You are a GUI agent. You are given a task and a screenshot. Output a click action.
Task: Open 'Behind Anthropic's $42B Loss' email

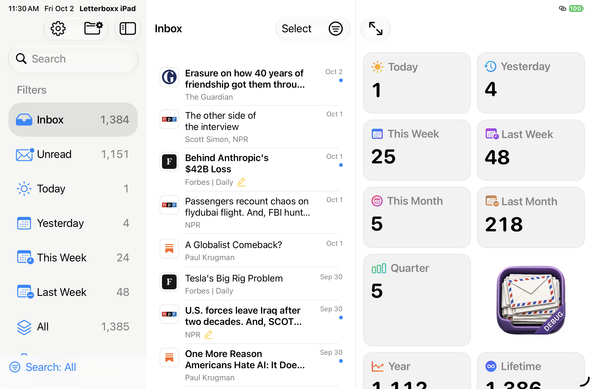point(251,169)
